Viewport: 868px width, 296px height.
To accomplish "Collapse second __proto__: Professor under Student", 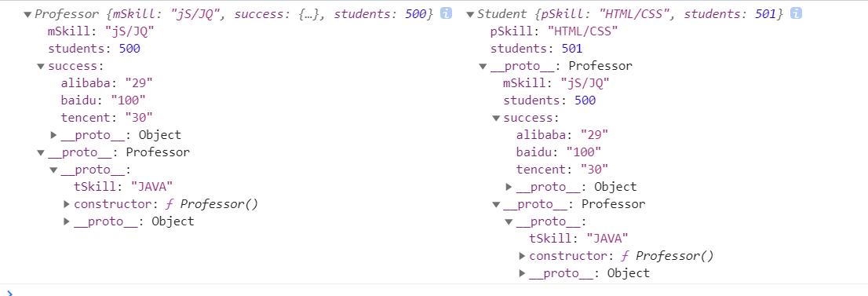I will point(496,204).
